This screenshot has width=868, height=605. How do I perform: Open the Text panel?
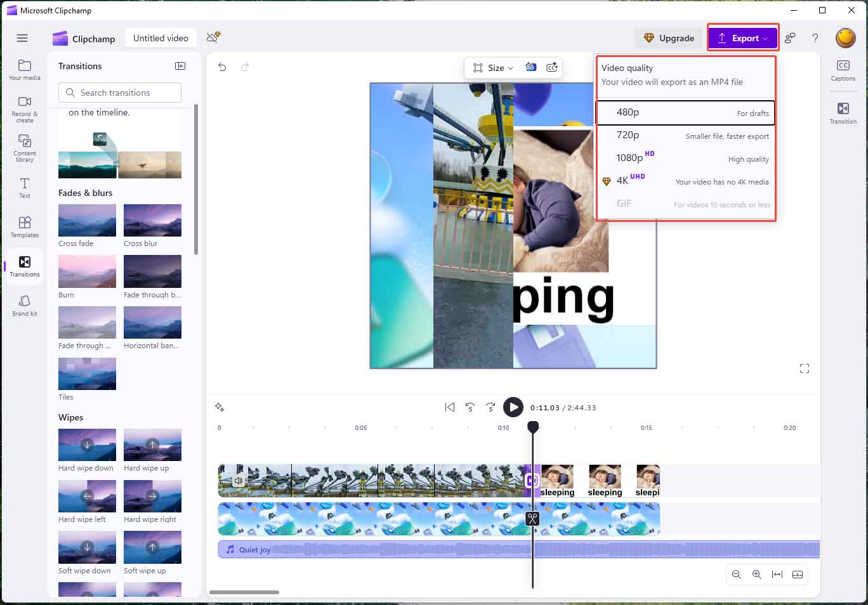(x=24, y=188)
